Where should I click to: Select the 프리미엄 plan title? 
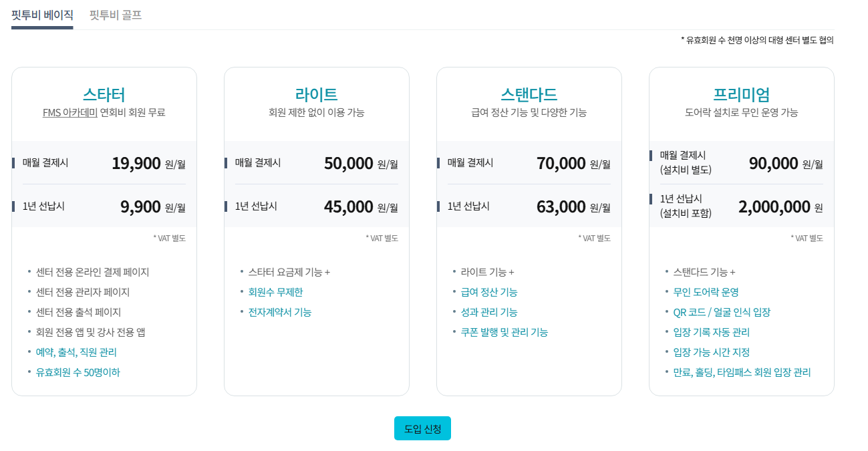tap(742, 94)
